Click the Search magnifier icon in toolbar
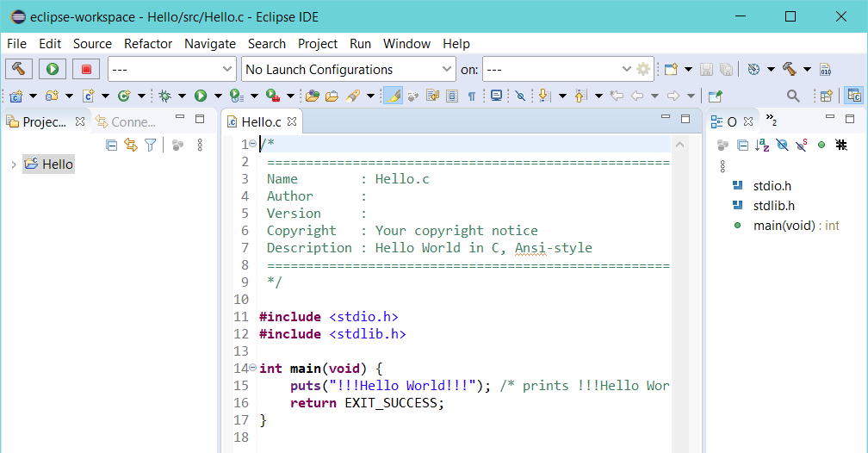This screenshot has width=868, height=453. [x=793, y=96]
